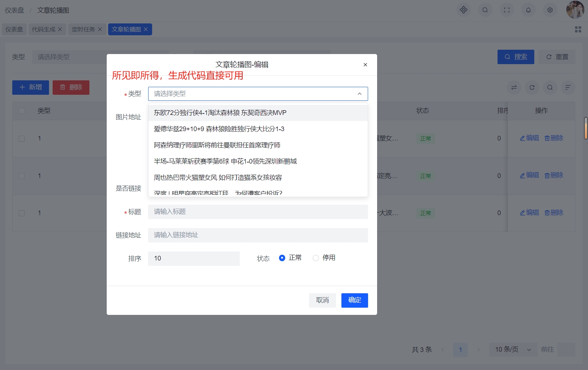
Task: Switch to the 代码生成 tab
Action: tap(43, 30)
